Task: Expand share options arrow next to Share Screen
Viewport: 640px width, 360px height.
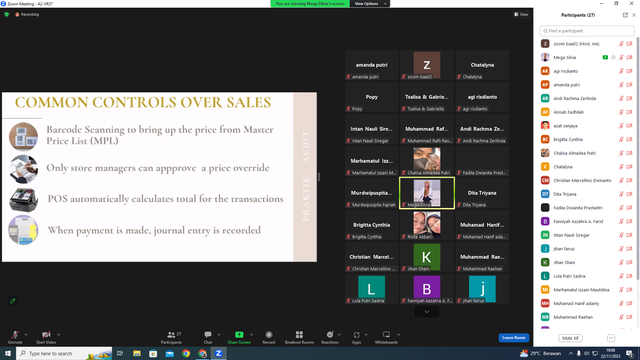Action: pyautogui.click(x=251, y=335)
